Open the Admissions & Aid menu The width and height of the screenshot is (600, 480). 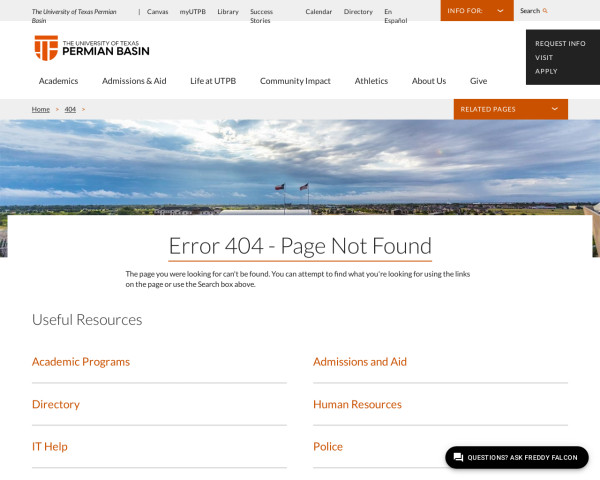pos(134,81)
